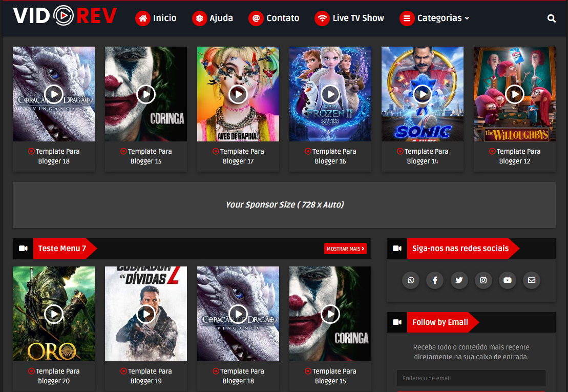
Task: Click the red @ icon beside Contato
Action: coord(256,18)
